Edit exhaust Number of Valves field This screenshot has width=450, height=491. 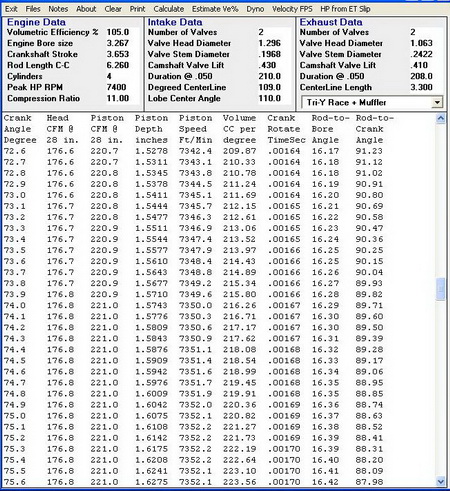tap(426, 32)
